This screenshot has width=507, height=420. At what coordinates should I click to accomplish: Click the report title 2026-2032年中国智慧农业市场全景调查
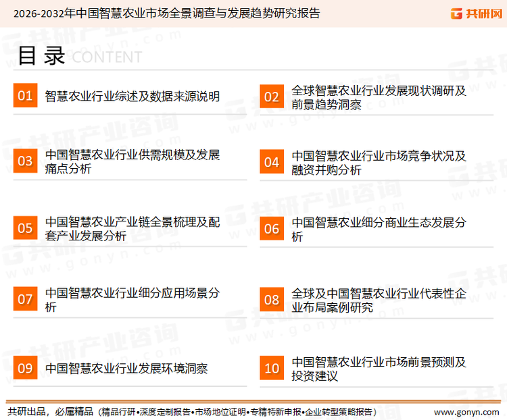(166, 14)
